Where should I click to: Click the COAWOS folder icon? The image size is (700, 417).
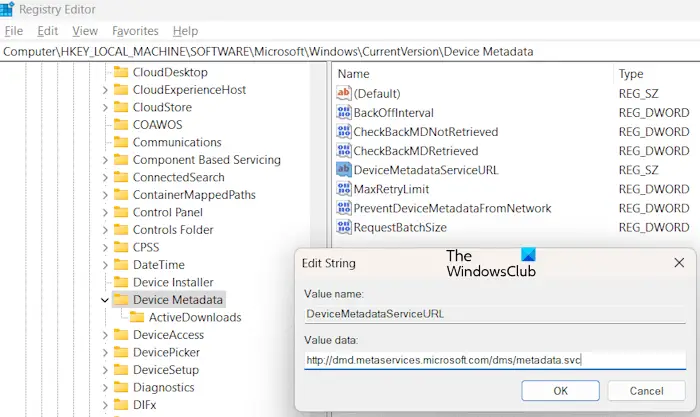pyautogui.click(x=121, y=125)
